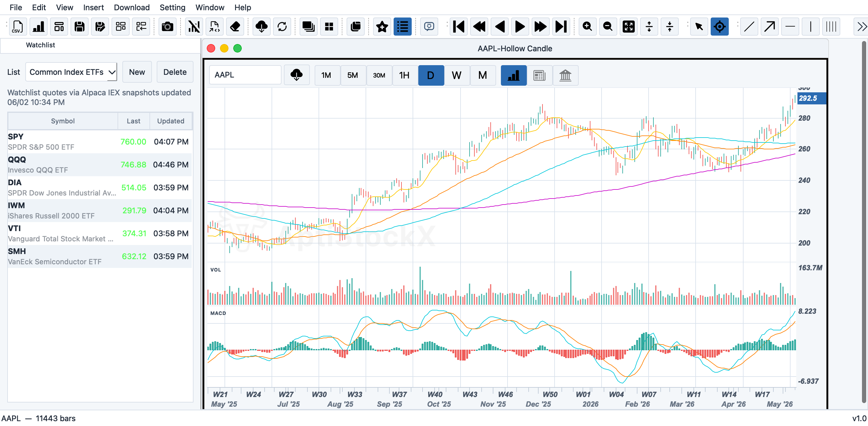Click the bank fundamentals icon
The height and width of the screenshot is (426, 868).
pos(565,75)
